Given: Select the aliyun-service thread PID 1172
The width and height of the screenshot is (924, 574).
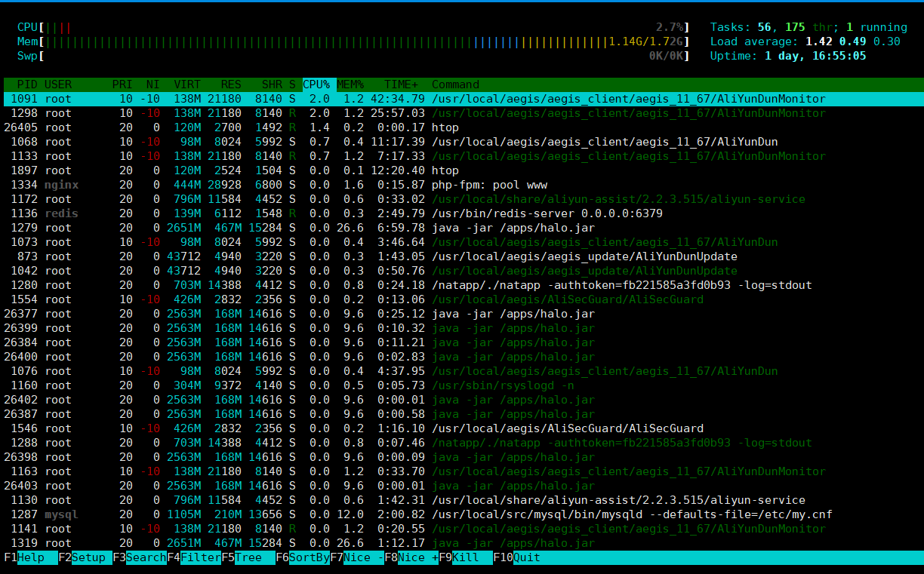Looking at the screenshot, I should [x=462, y=199].
